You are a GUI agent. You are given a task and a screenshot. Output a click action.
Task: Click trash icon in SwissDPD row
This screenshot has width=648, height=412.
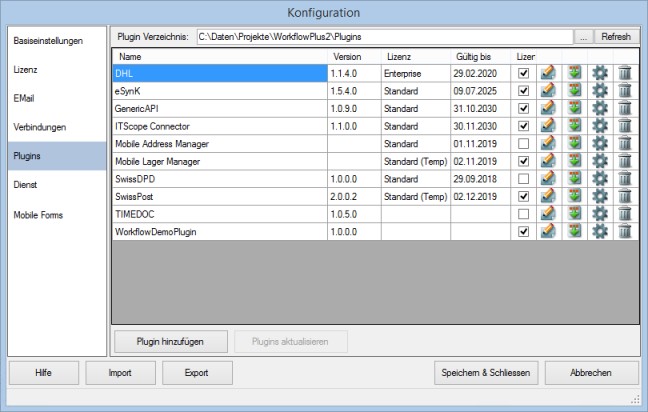click(x=625, y=179)
